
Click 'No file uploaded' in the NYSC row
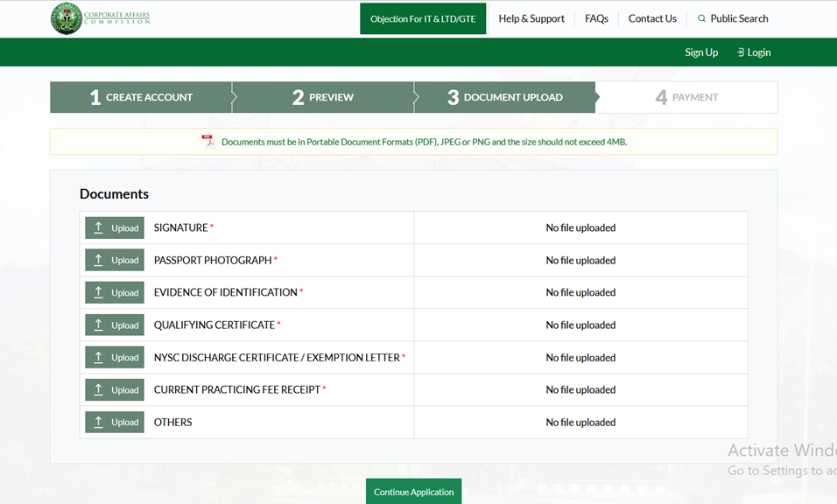click(580, 357)
